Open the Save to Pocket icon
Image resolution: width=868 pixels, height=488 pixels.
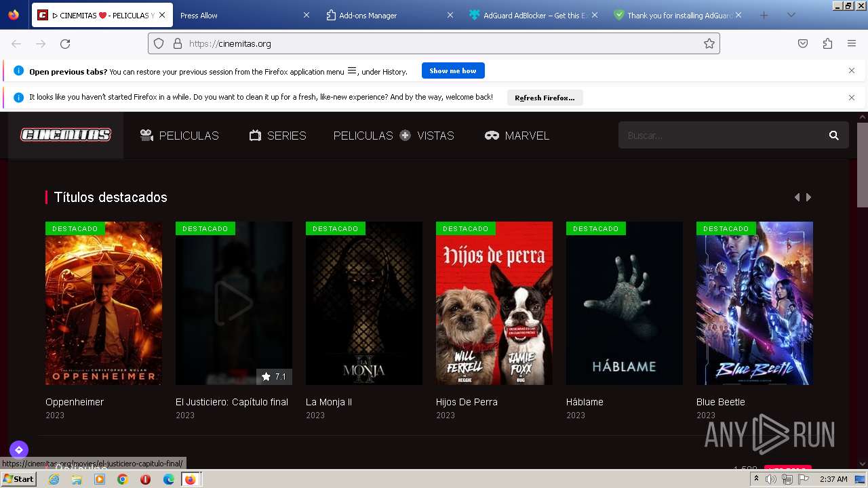coord(803,43)
